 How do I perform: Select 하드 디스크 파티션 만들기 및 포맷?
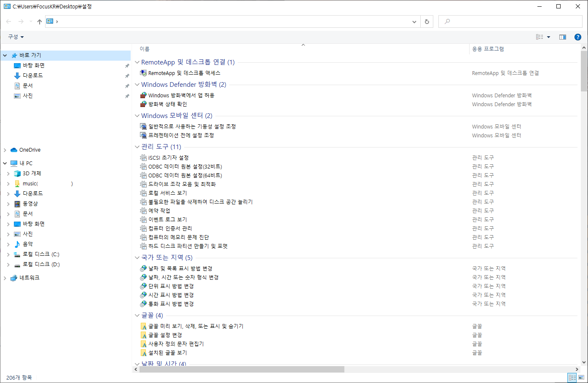pos(188,246)
